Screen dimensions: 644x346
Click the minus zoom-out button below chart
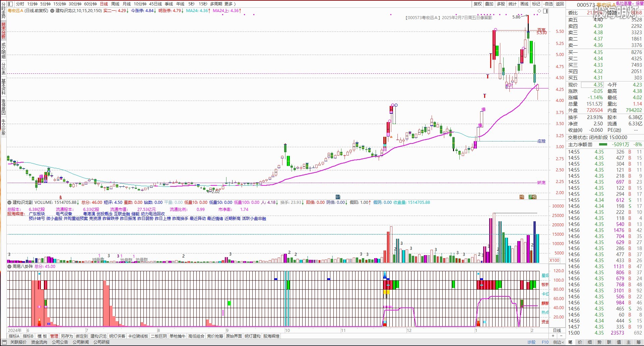(x=561, y=336)
